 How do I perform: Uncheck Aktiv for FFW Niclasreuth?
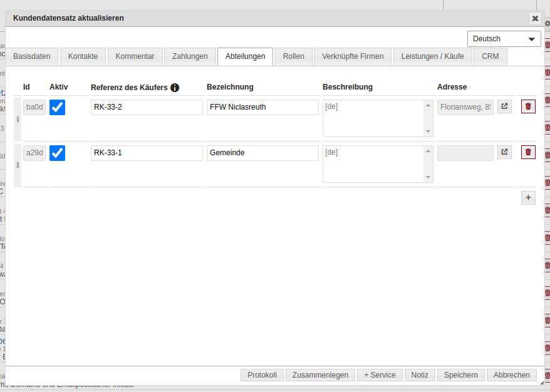point(58,107)
